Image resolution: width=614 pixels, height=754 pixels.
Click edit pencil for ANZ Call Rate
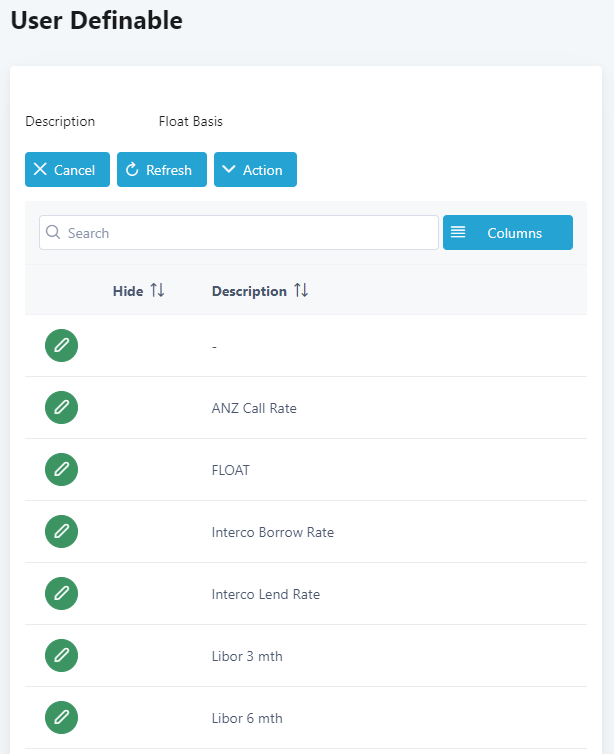tap(61, 408)
